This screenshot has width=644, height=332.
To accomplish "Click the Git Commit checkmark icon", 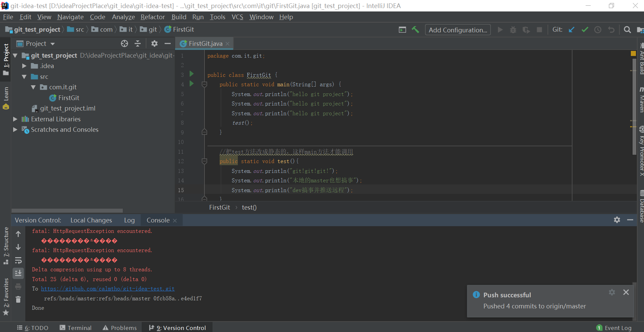I will click(585, 30).
